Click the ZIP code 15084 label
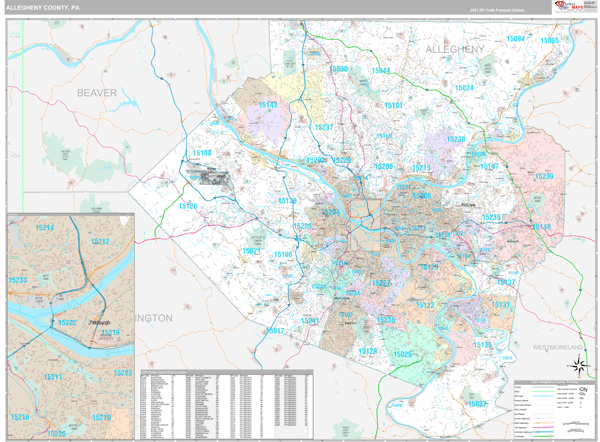The width and height of the screenshot is (600, 442). pyautogui.click(x=515, y=39)
